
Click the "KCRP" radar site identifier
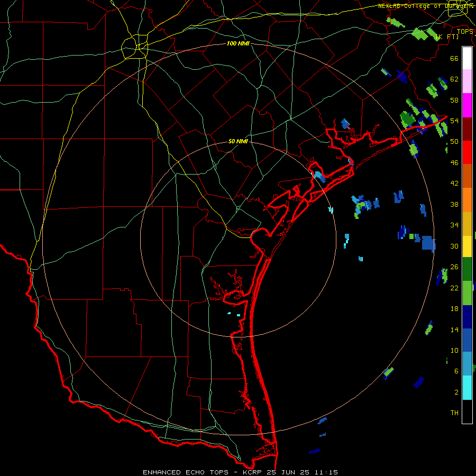[253, 472]
